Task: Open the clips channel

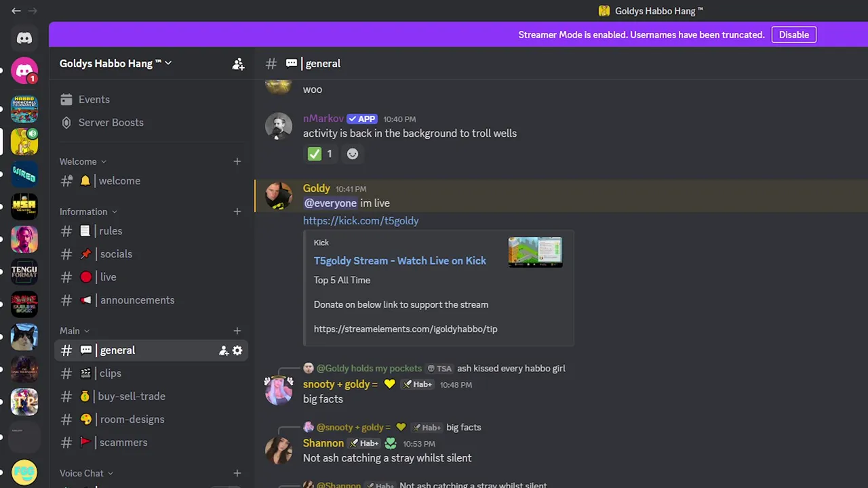Action: tap(151, 373)
